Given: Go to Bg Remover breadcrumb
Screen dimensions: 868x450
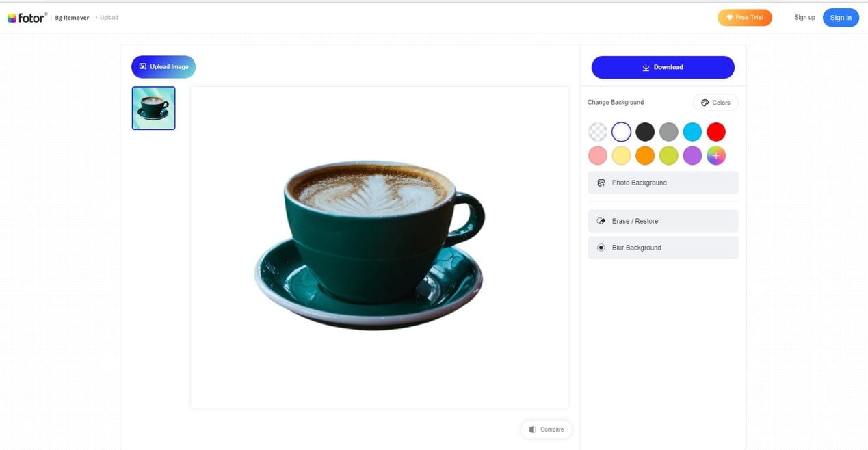Looking at the screenshot, I should 72,18.
